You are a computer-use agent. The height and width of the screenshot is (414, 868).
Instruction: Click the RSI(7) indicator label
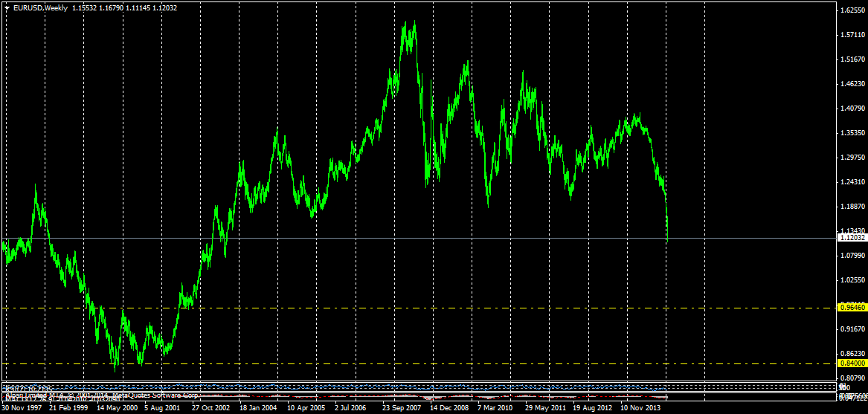click(29, 389)
